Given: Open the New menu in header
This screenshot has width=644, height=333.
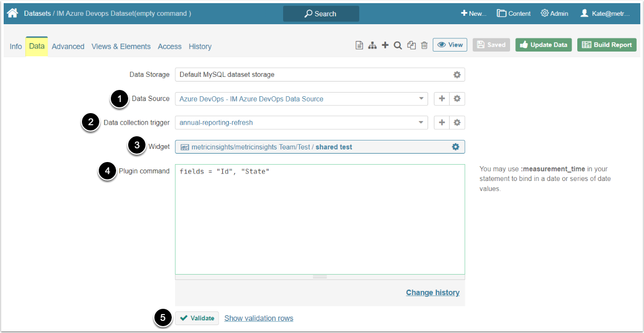Looking at the screenshot, I should (473, 13).
